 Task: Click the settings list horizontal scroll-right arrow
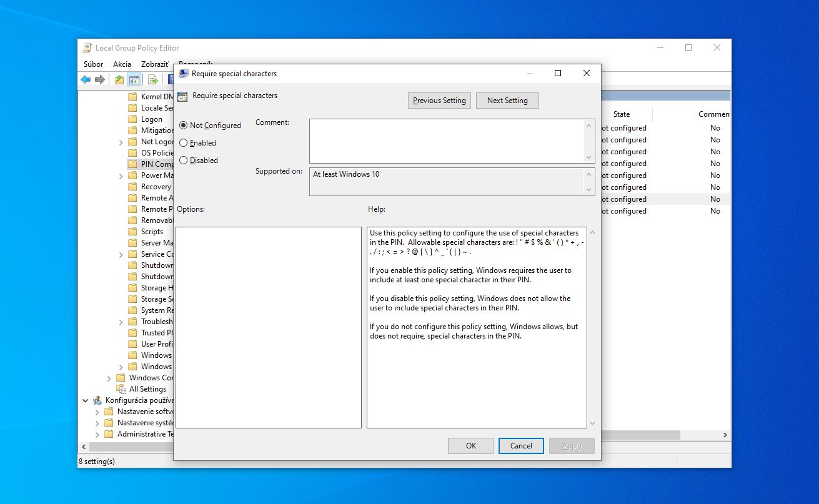(x=725, y=435)
